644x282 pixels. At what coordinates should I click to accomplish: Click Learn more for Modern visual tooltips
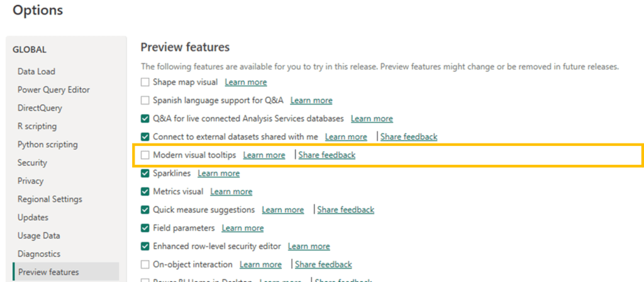(264, 155)
